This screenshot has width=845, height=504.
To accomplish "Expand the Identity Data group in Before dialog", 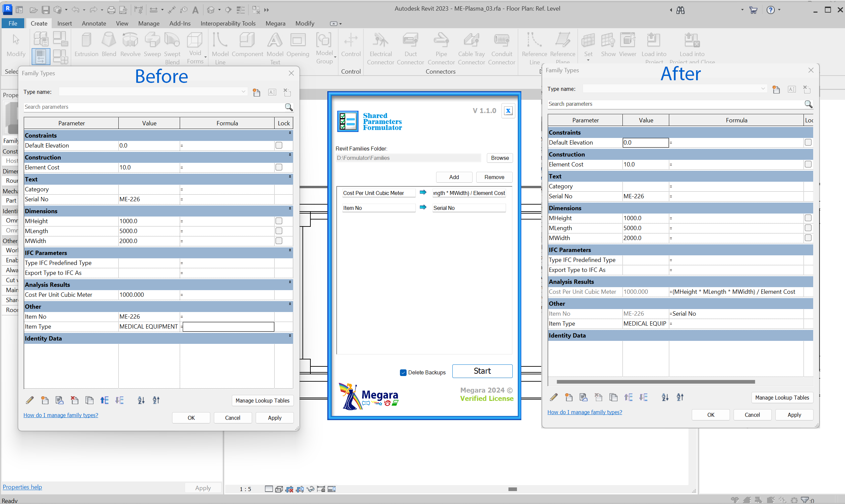I will coord(290,336).
